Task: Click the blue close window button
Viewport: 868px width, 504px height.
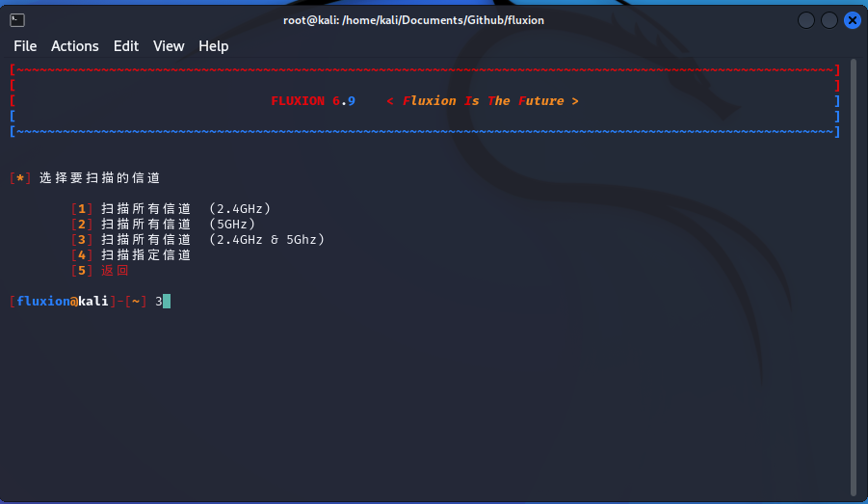Action: click(x=852, y=20)
